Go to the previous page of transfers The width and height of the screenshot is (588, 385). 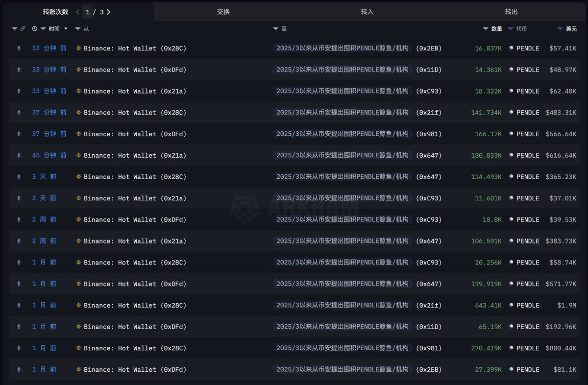(x=78, y=12)
